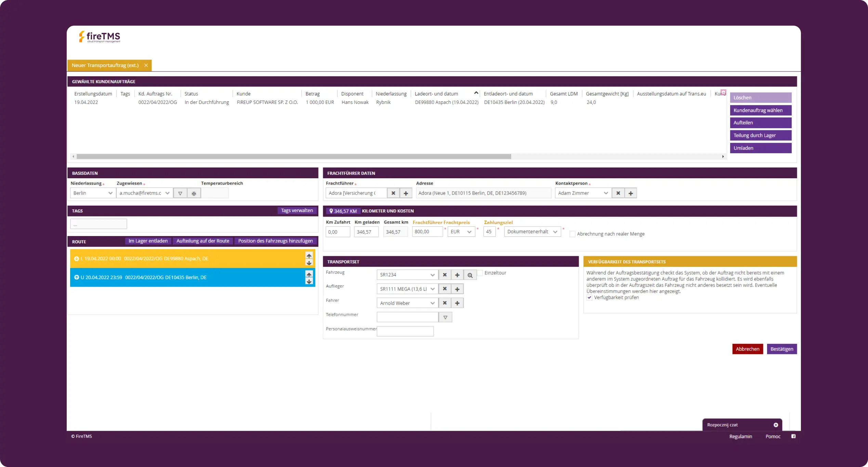Add new Kontaktperson with plus icon
The height and width of the screenshot is (467, 868).
point(631,193)
